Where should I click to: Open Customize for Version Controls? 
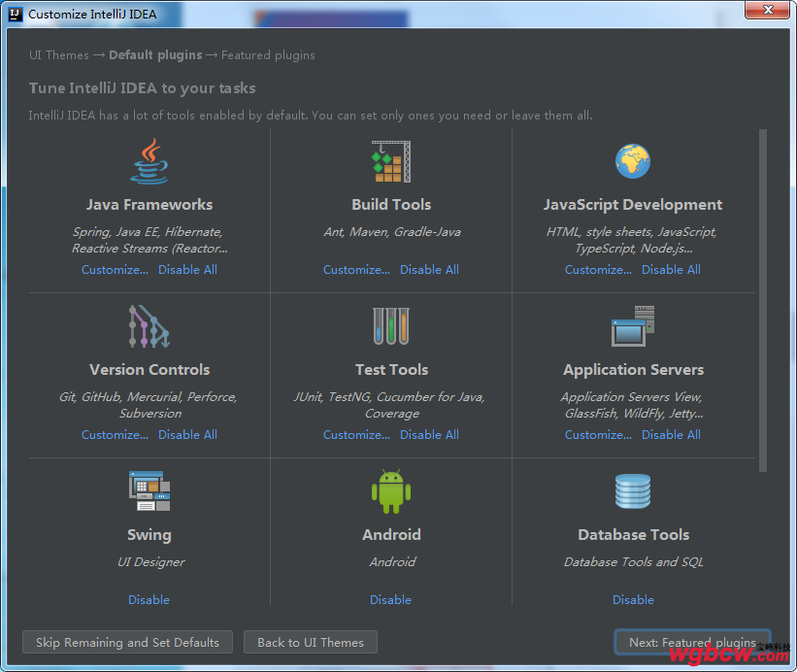click(115, 435)
